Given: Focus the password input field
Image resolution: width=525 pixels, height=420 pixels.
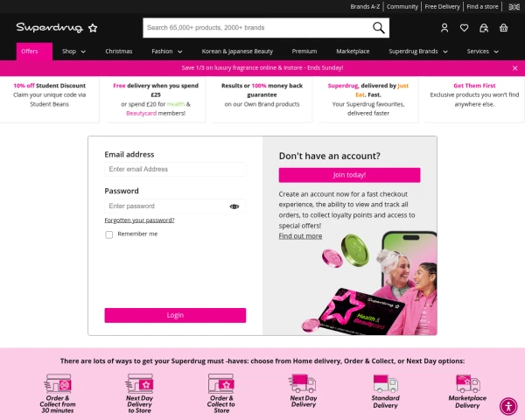Looking at the screenshot, I should (x=175, y=206).
